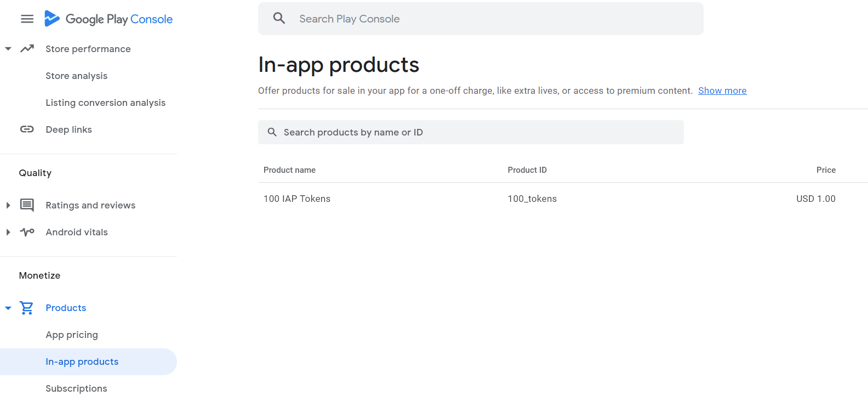Open App pricing menu item
Screen dimensions: 868x401
(x=72, y=335)
